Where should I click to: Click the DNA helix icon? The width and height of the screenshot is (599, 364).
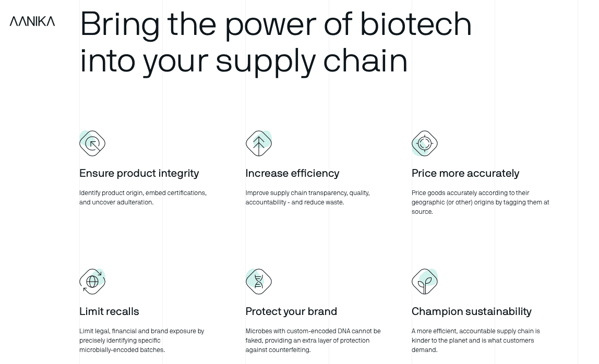coord(259,282)
